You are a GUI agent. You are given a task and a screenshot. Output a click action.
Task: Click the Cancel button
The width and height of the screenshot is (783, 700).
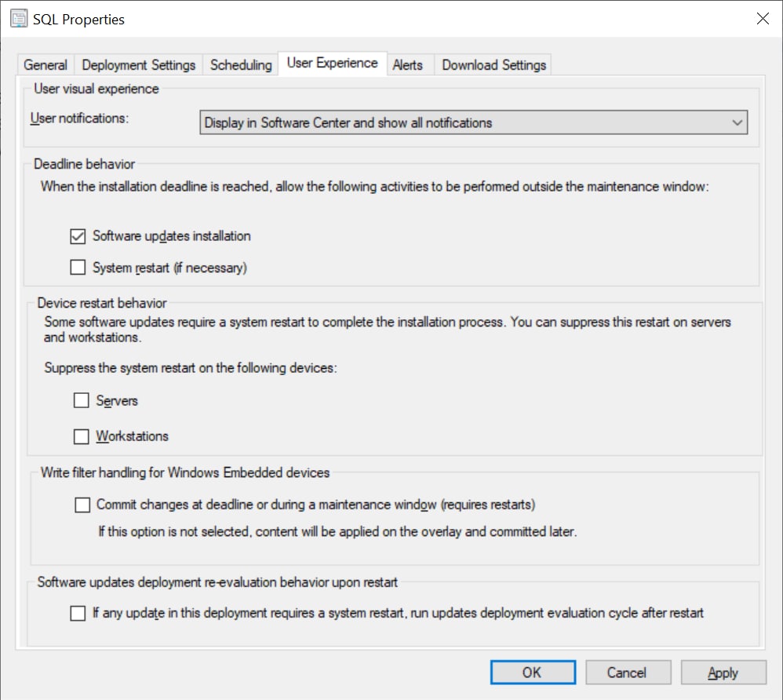pyautogui.click(x=628, y=673)
